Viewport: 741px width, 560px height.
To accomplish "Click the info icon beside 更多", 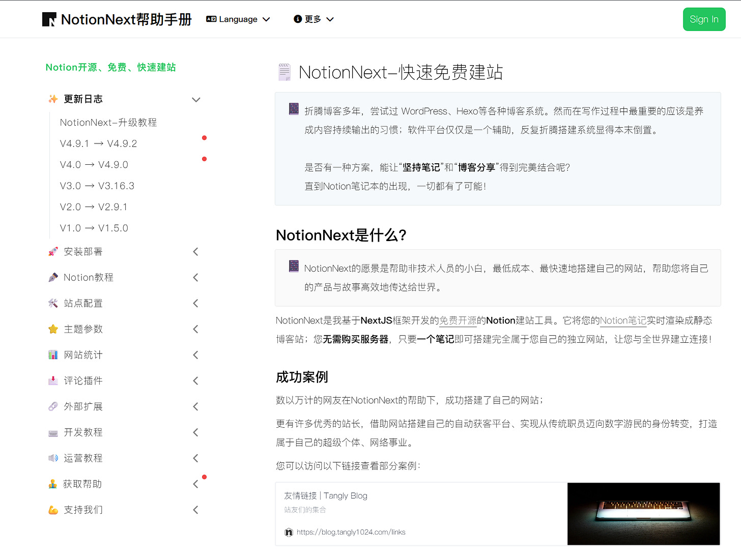I will (x=298, y=19).
